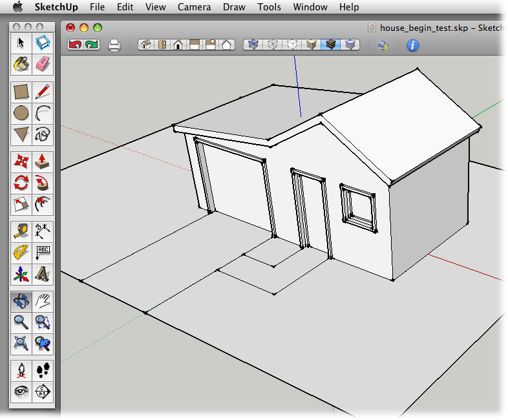
Task: Pick the Eraser tool
Action: tap(43, 63)
